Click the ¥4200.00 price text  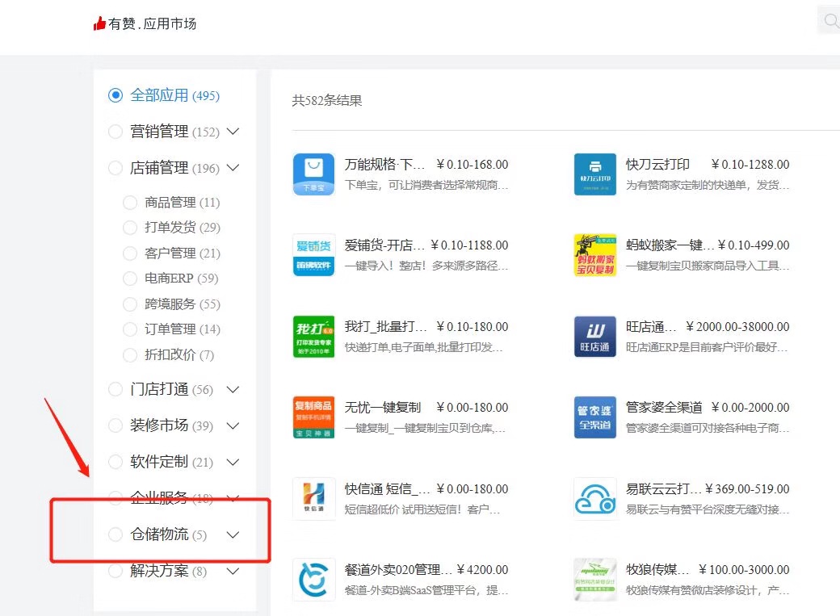click(x=482, y=569)
